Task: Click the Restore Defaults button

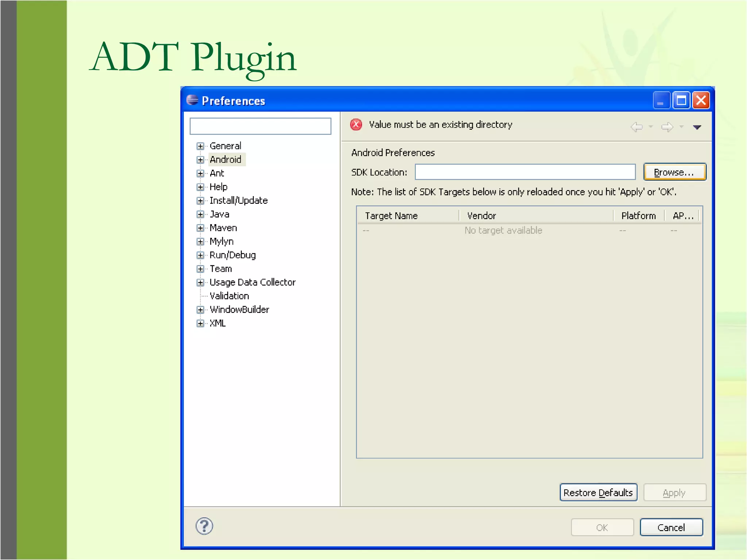Action: (598, 493)
